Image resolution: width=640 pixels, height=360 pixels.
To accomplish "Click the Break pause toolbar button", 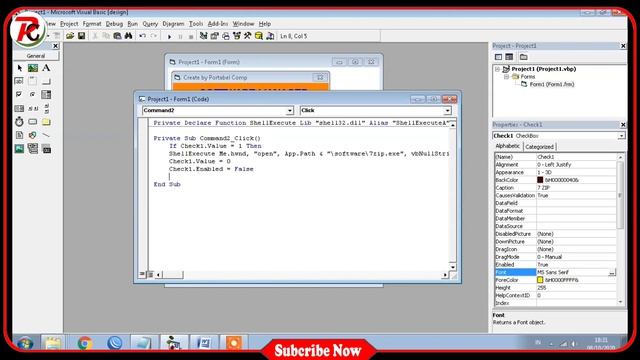I will [180, 36].
